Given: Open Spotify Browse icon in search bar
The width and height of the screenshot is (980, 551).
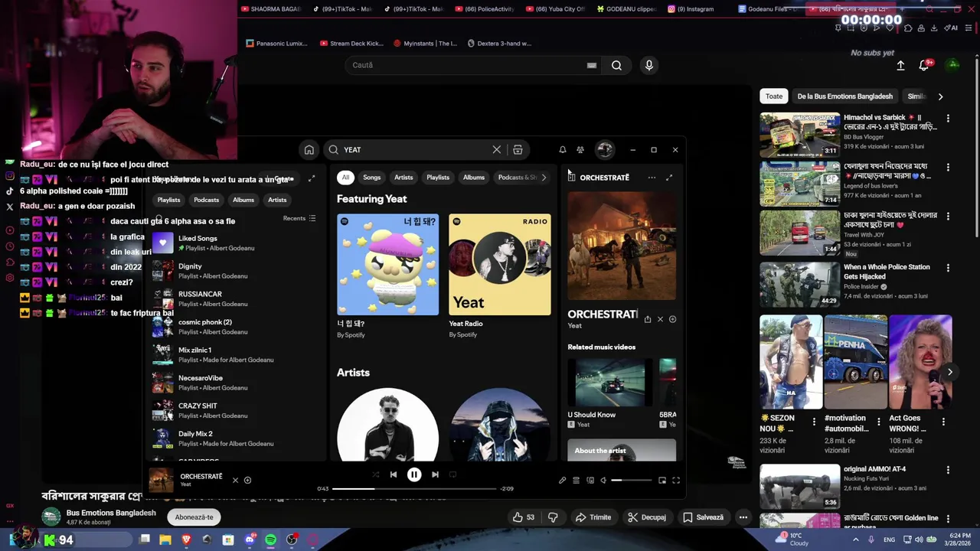Looking at the screenshot, I should pyautogui.click(x=518, y=150).
